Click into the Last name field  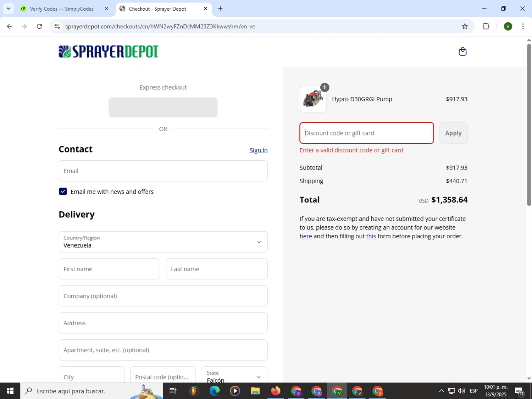pyautogui.click(x=217, y=269)
